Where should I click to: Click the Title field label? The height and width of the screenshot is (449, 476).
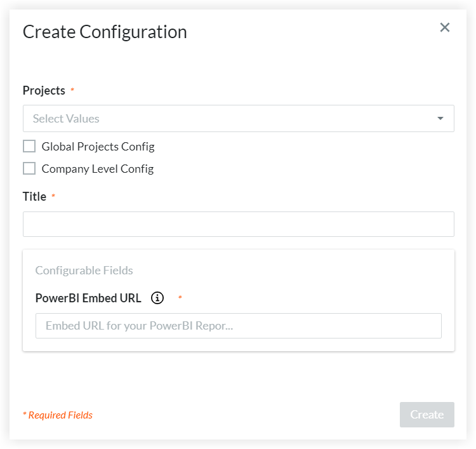[x=34, y=196]
